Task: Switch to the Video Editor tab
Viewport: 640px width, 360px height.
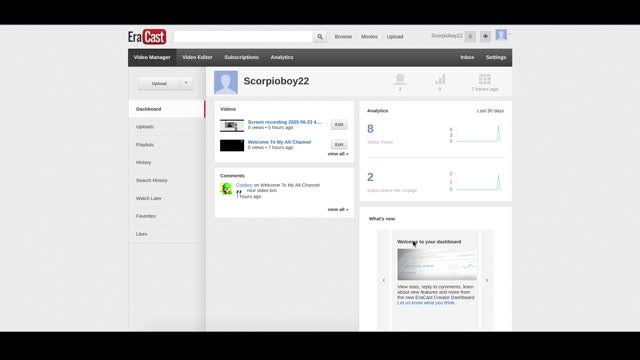Action: (197, 58)
